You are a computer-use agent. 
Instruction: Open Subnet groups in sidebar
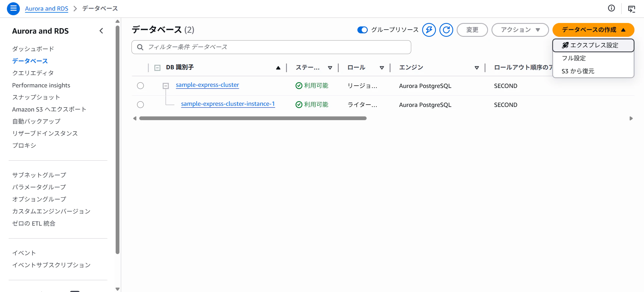pos(39,175)
